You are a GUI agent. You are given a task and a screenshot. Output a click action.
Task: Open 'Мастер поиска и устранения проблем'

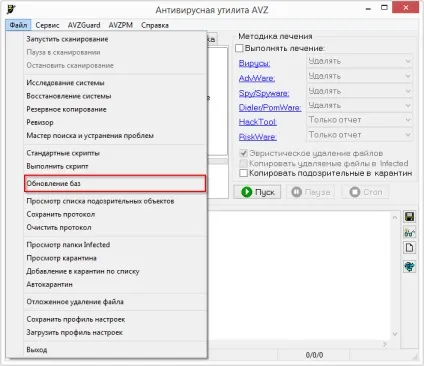point(115,136)
